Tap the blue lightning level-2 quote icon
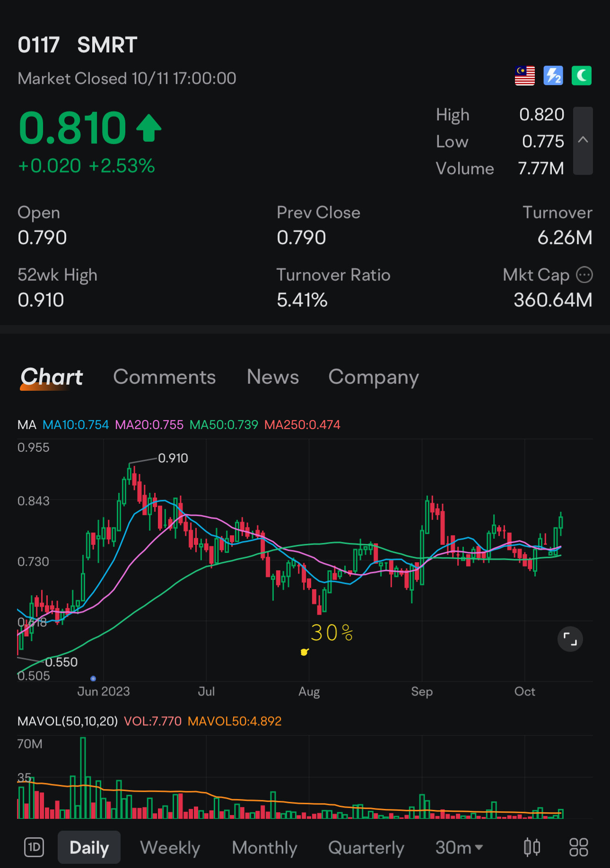The height and width of the screenshot is (868, 610). point(553,76)
